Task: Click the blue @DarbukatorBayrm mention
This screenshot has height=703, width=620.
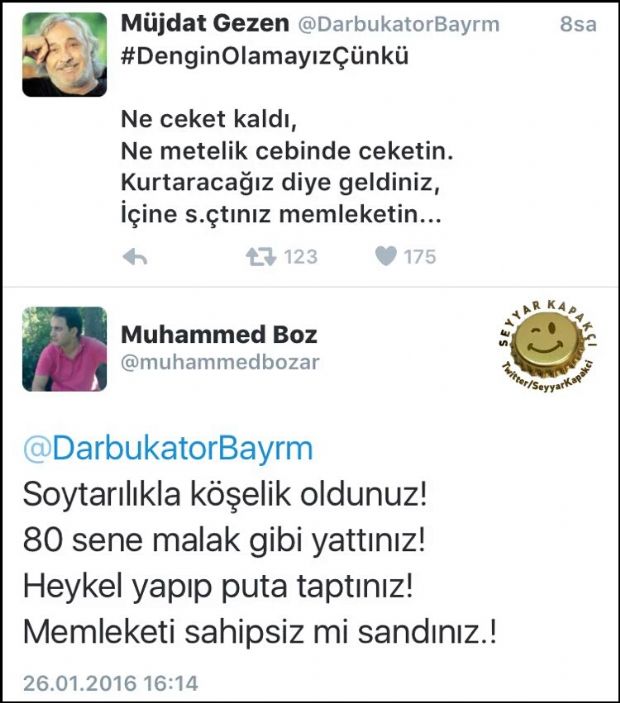Action: 168,448
